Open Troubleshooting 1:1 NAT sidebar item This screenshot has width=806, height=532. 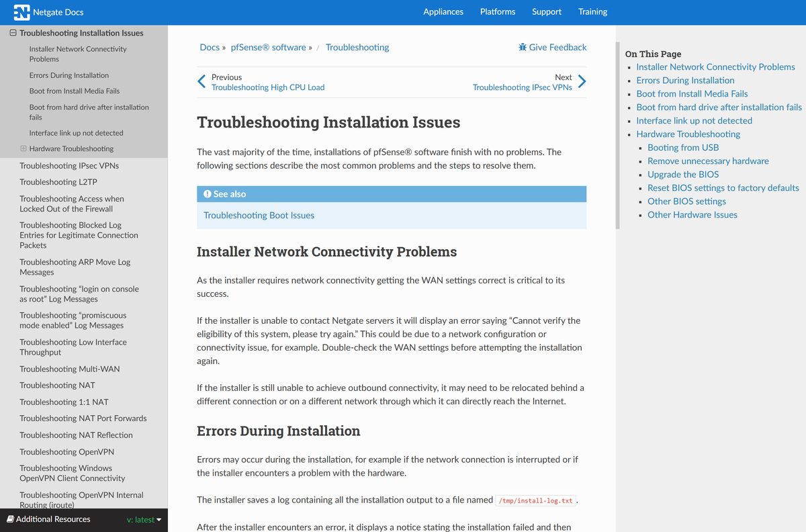click(x=64, y=402)
